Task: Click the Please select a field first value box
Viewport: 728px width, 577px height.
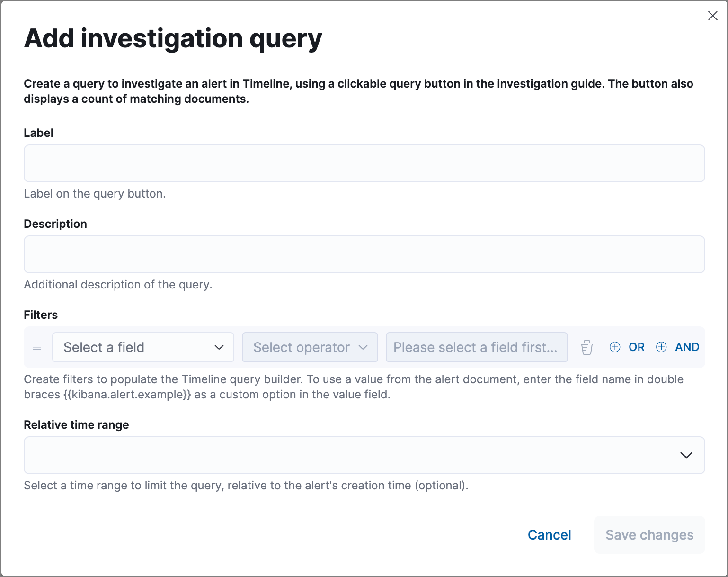Action: tap(476, 347)
